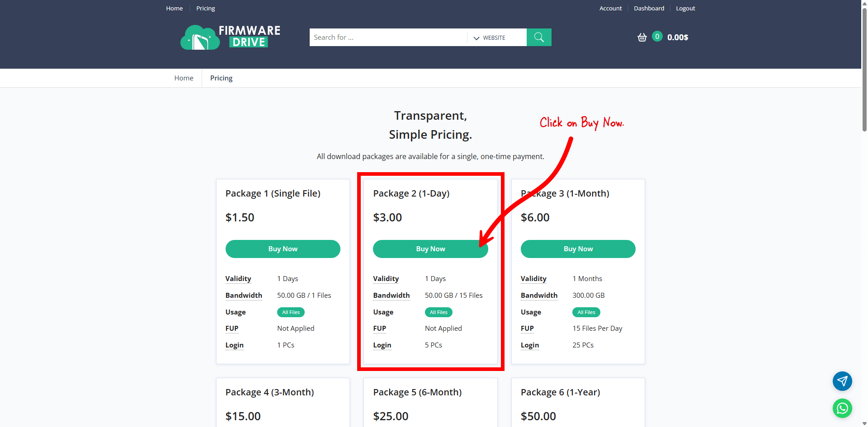Open Pricing in the top menu
The image size is (868, 427).
click(205, 8)
